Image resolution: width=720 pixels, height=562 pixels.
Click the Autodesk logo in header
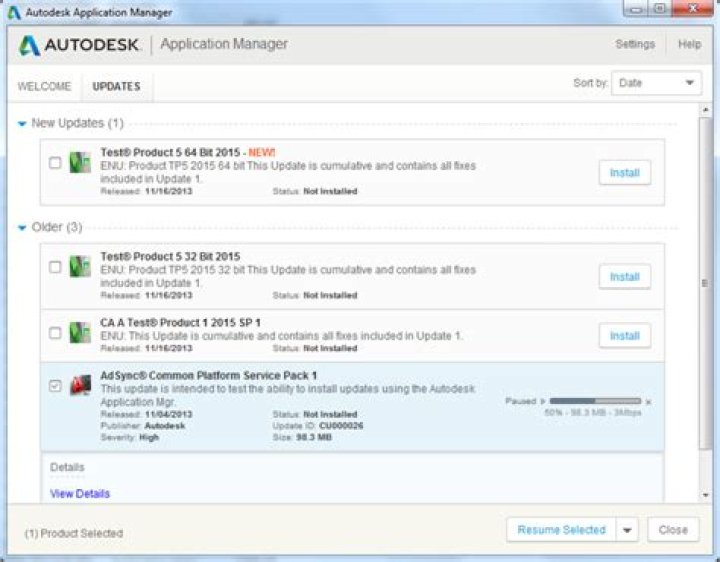(79, 45)
